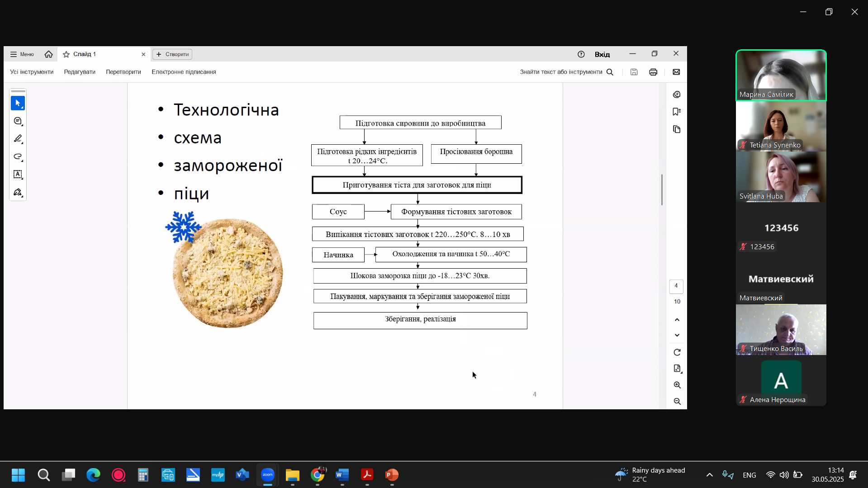Select the arrow selection tool

18,103
